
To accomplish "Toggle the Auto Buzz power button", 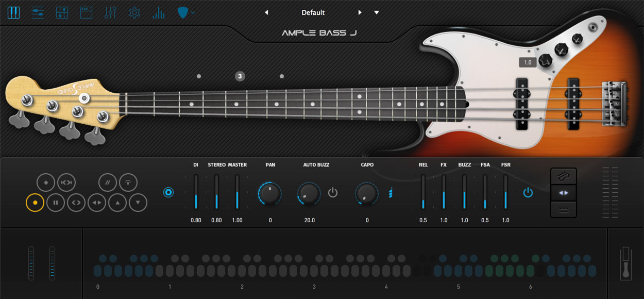I will click(x=333, y=193).
